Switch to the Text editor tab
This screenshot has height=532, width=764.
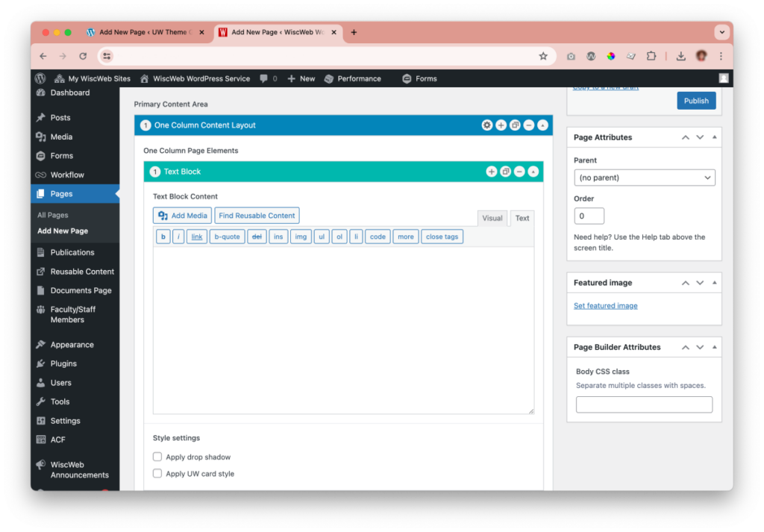click(522, 218)
